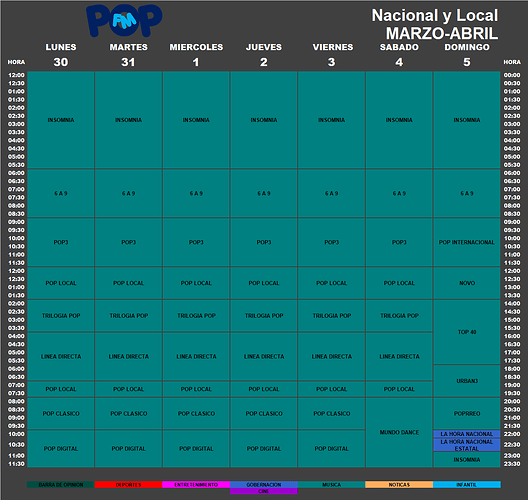Click the POP FM logo
This screenshot has width=528, height=500.
click(124, 21)
